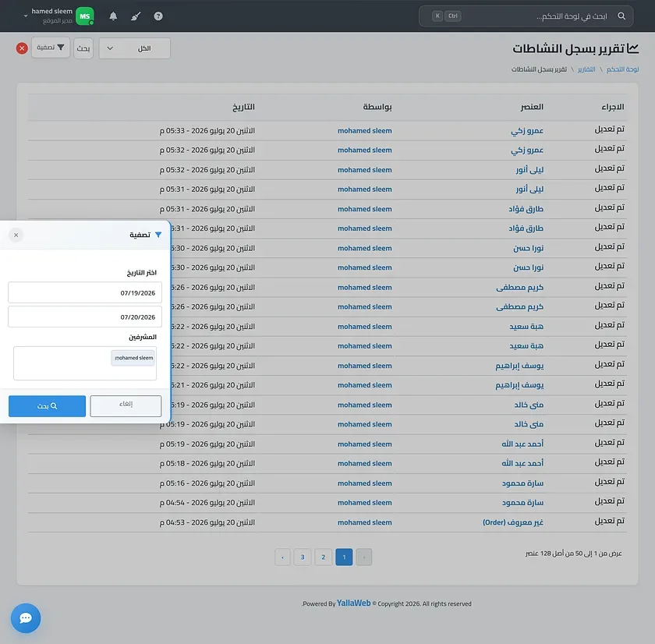Click the top toolbar بحث button
This screenshot has height=644, width=655.
(83, 48)
